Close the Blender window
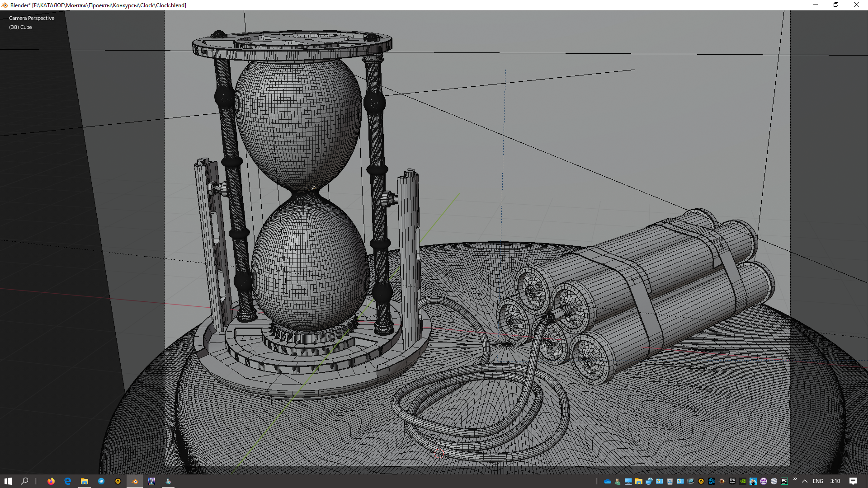868x488 pixels. pyautogui.click(x=857, y=5)
